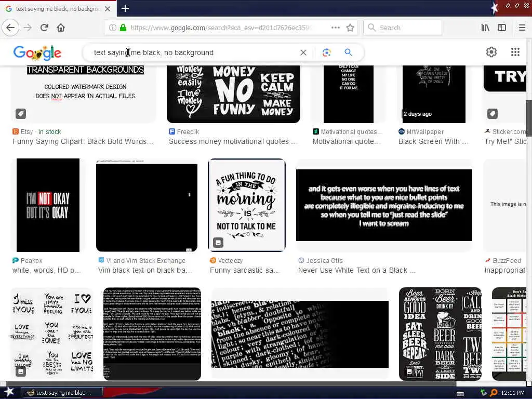Go back to the previous page
532x399 pixels.
[10, 28]
